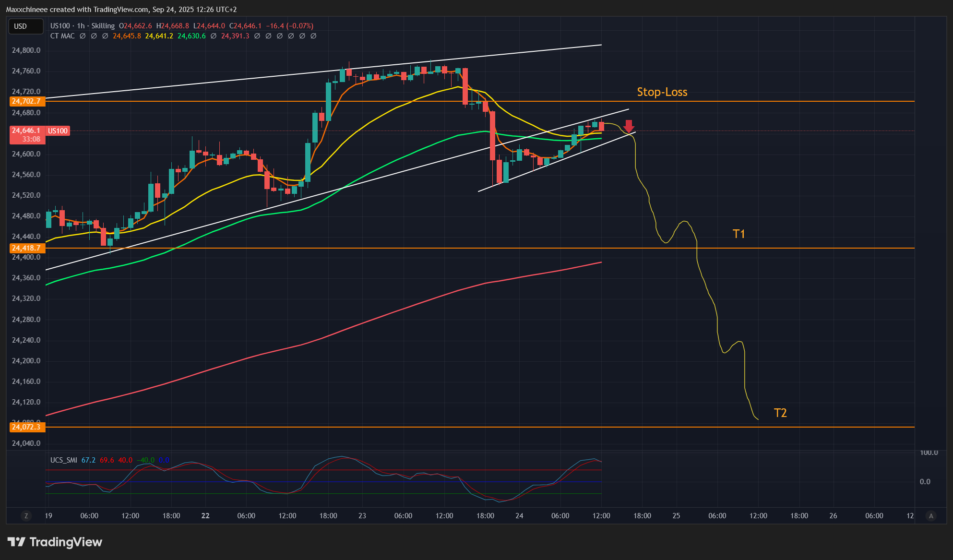Click the Stop-Loss text label
This screenshot has width=953, height=560.
pyautogui.click(x=662, y=92)
